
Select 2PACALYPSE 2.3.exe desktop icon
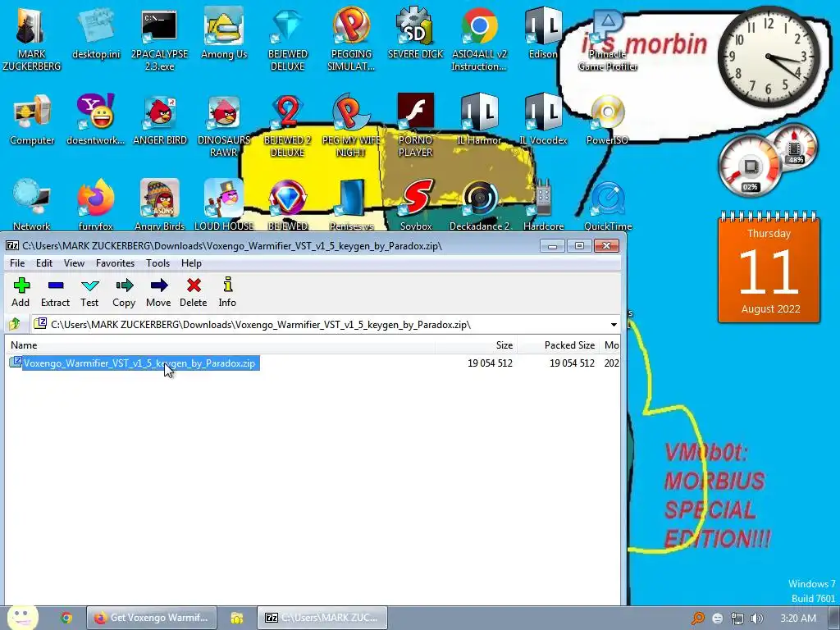[160, 39]
